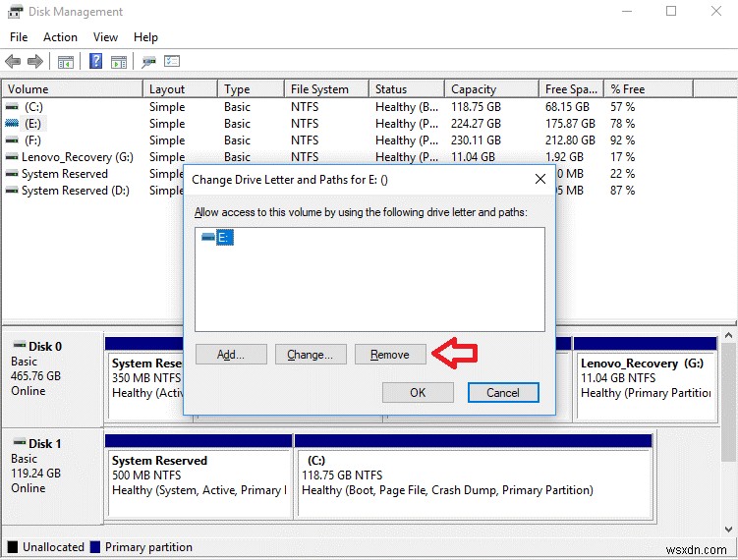Click the 118.75 GB capacity cell
Screen dimensions: 738x560
click(476, 107)
